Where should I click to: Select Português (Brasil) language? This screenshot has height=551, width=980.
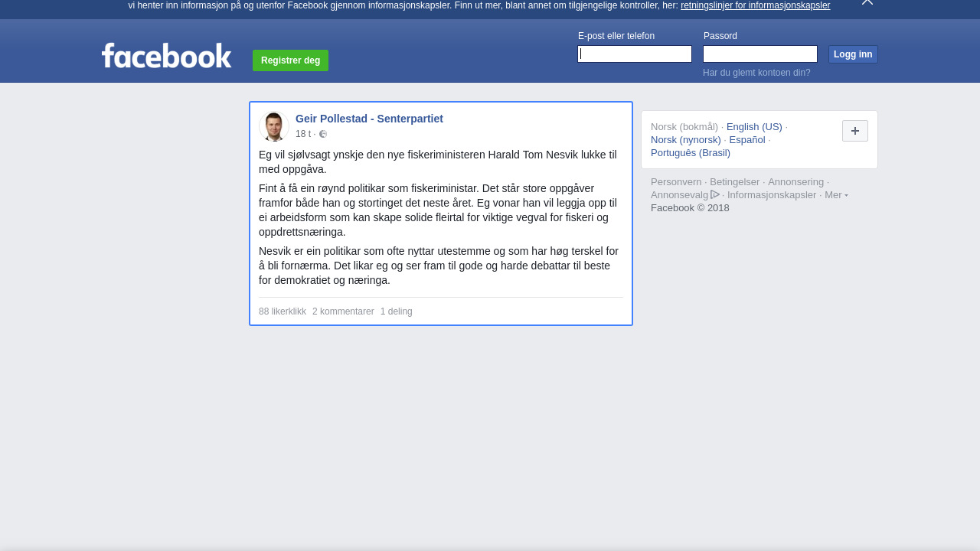691,153
